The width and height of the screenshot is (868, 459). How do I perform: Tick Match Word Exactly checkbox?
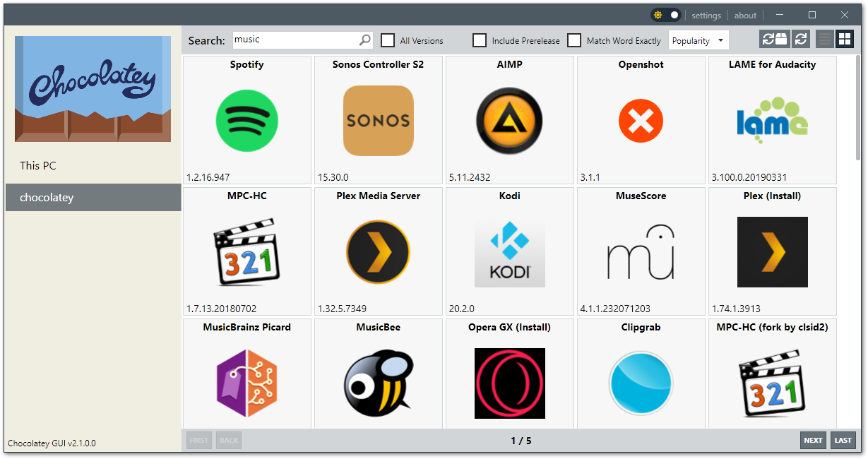[x=574, y=40]
